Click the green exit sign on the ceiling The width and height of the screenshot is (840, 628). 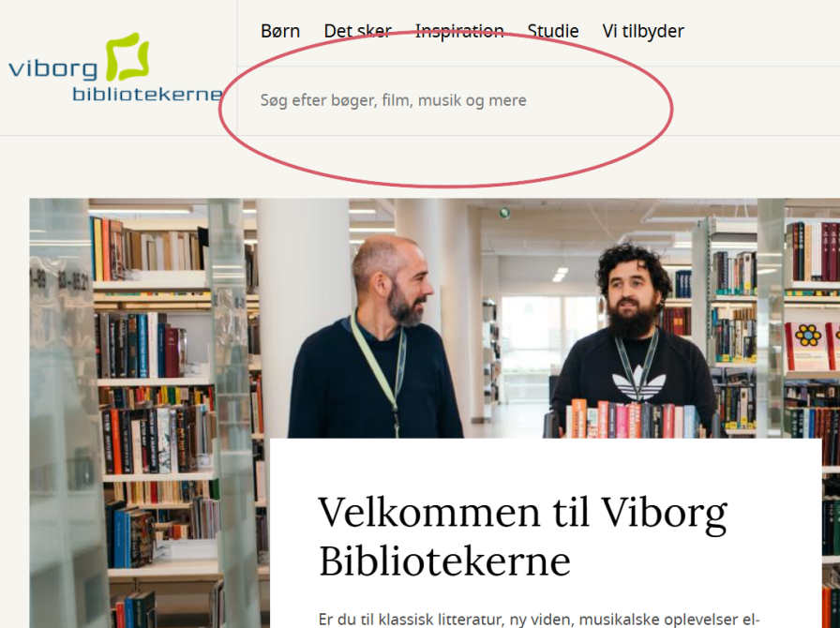pos(504,214)
